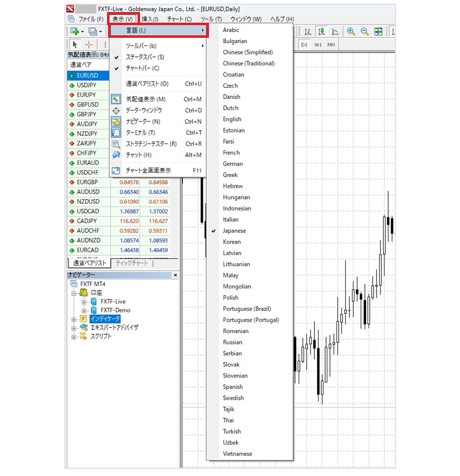Viewport: 460px width, 476px height.
Task: Select the USDJPY row in market watch
Action: coord(88,85)
